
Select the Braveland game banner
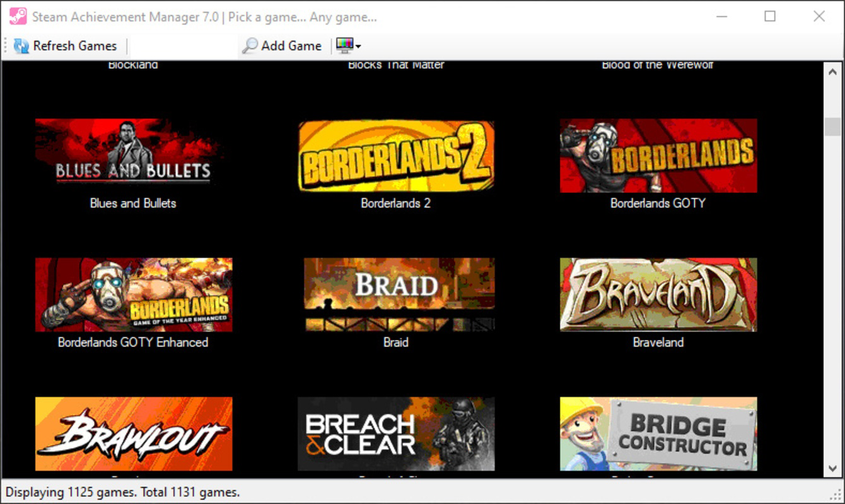658,295
